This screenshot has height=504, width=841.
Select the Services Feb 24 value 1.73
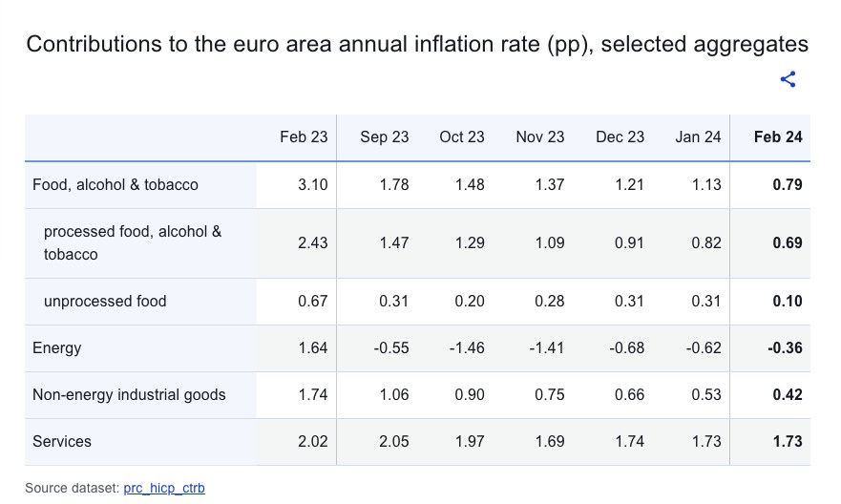pyautogui.click(x=787, y=442)
